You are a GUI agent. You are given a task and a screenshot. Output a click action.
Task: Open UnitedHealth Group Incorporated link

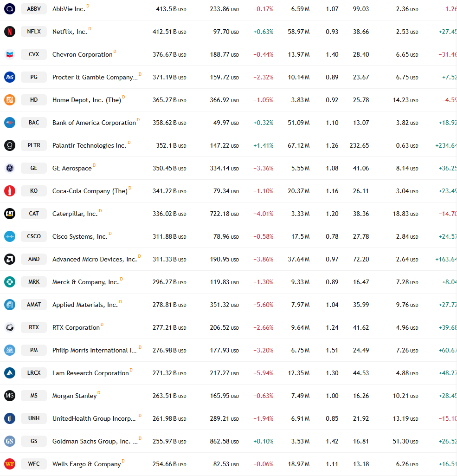click(x=94, y=418)
